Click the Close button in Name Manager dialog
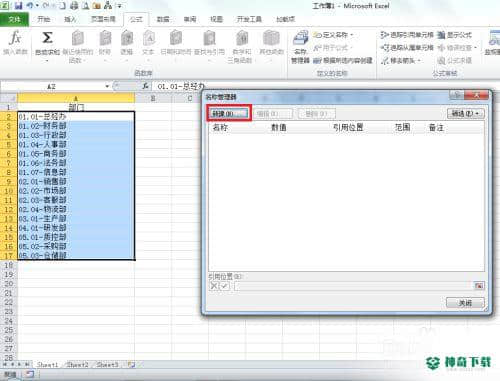The image size is (500, 381). coord(465,303)
